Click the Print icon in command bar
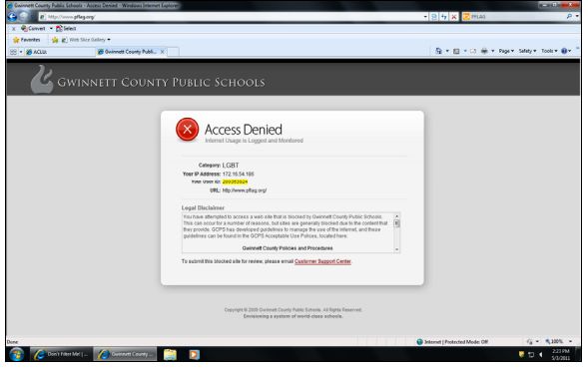This screenshot has width=588, height=368. click(484, 51)
